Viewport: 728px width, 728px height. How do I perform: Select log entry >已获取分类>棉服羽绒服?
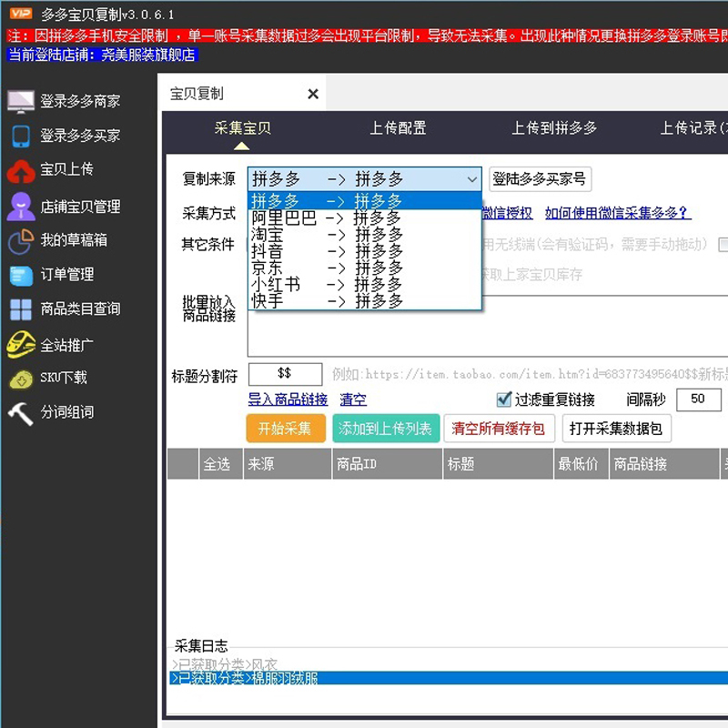pyautogui.click(x=449, y=678)
